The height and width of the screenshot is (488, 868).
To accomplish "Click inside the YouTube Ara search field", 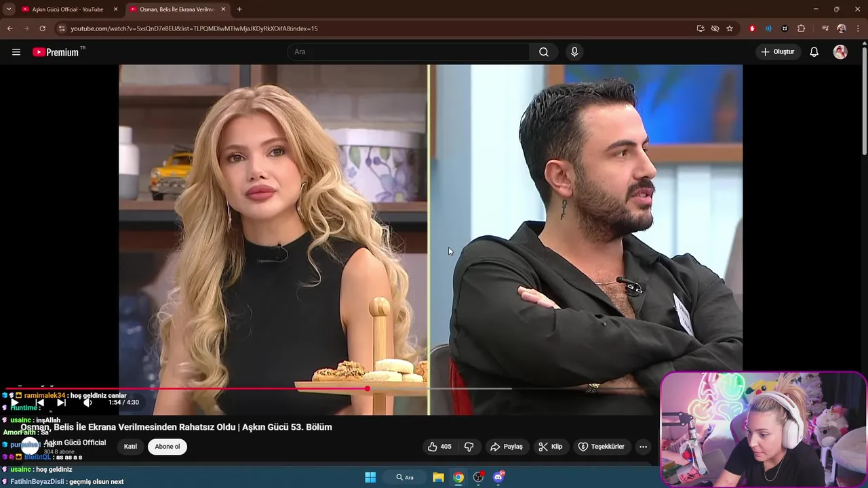I will (x=409, y=52).
